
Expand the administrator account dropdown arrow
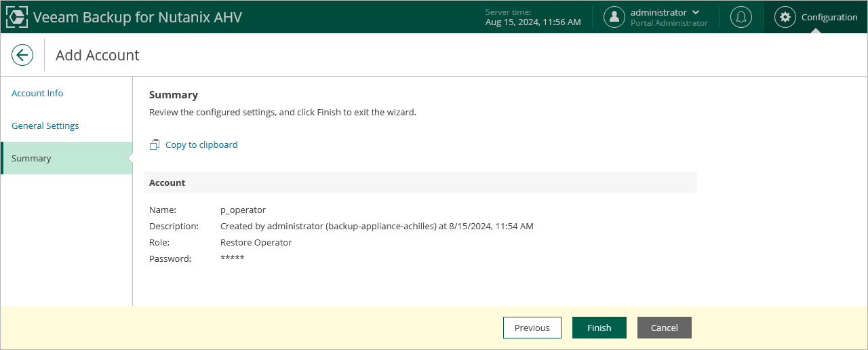pos(696,12)
